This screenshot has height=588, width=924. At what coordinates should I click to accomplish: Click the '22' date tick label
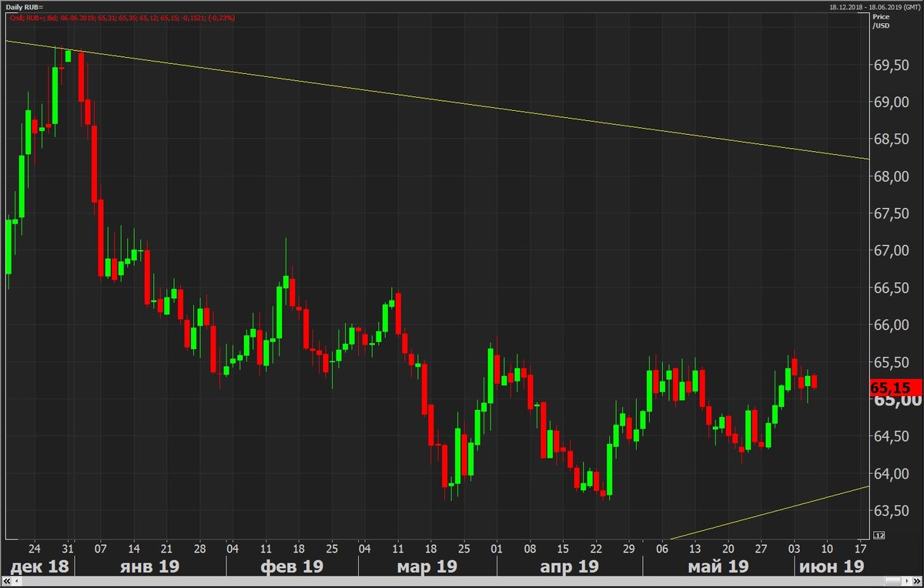tap(596, 549)
